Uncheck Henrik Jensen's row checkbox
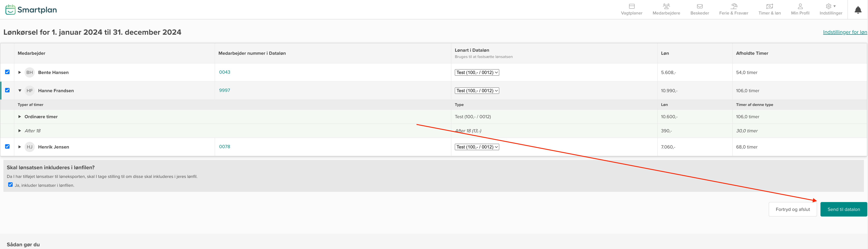Screen dimensions: 868x249 point(7,146)
